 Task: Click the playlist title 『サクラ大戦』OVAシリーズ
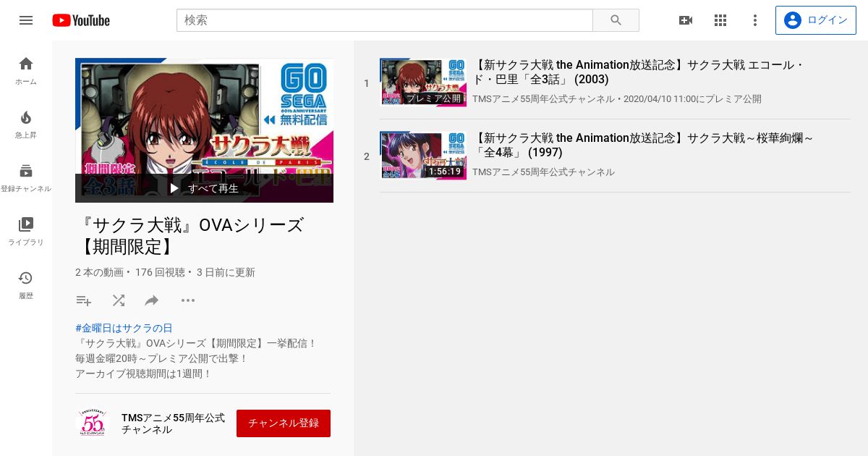coord(190,236)
